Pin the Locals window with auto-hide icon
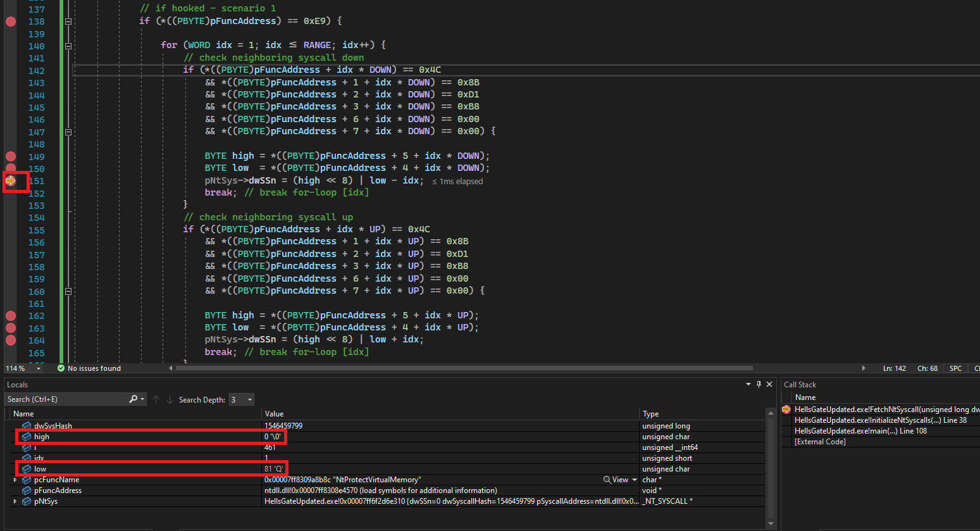The image size is (980, 531). (x=759, y=384)
